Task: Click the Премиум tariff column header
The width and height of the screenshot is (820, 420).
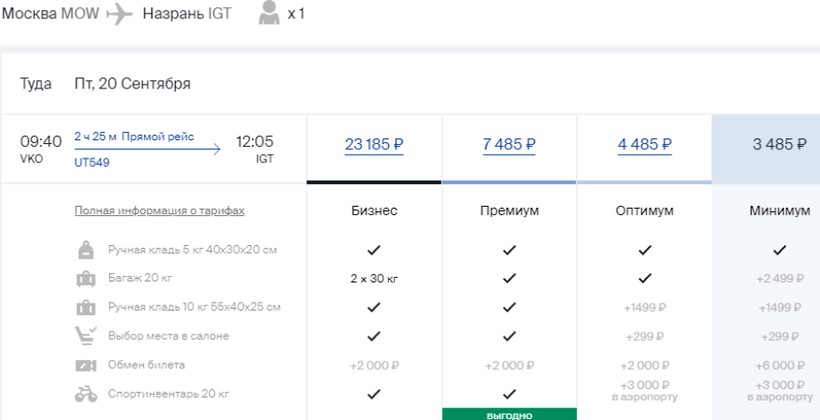Action: 508,211
